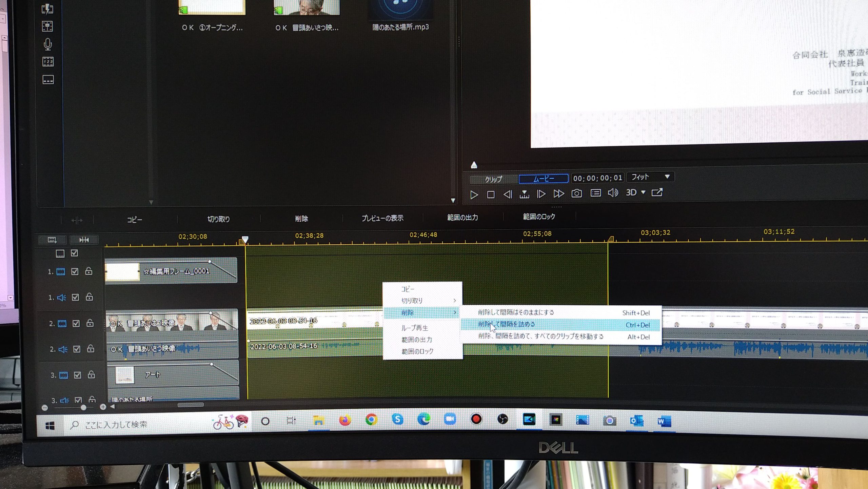
Task: Zoom out the timeline minus icon
Action: (45, 408)
